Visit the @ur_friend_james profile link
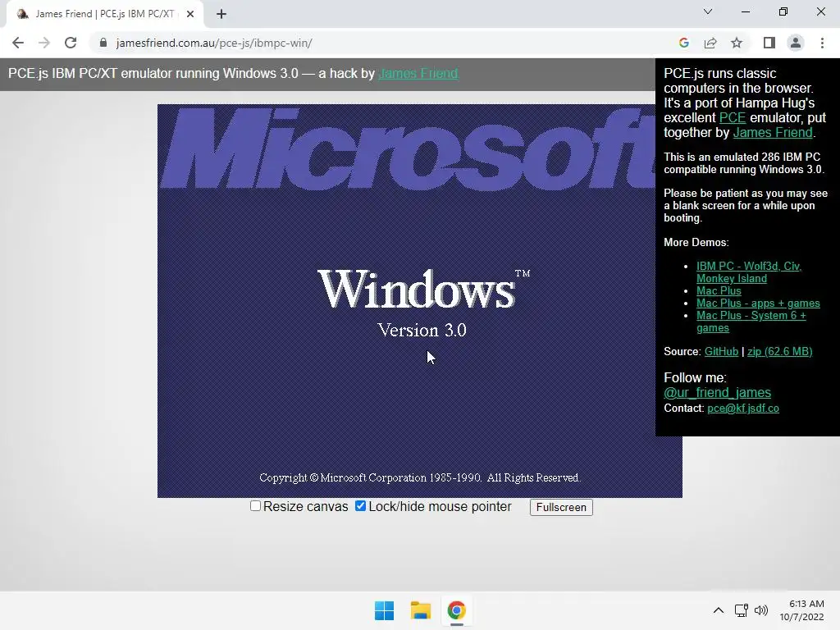Viewport: 840px width, 630px height. tap(717, 393)
